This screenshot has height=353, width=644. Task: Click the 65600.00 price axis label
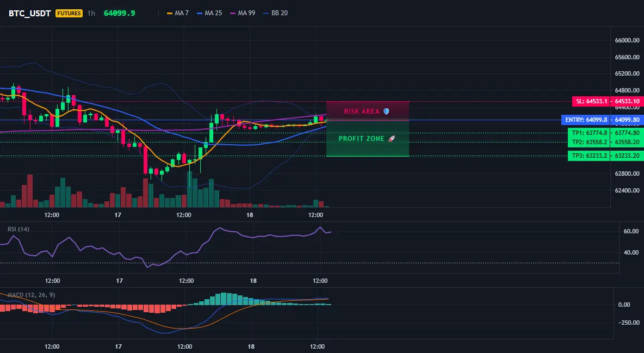click(627, 57)
